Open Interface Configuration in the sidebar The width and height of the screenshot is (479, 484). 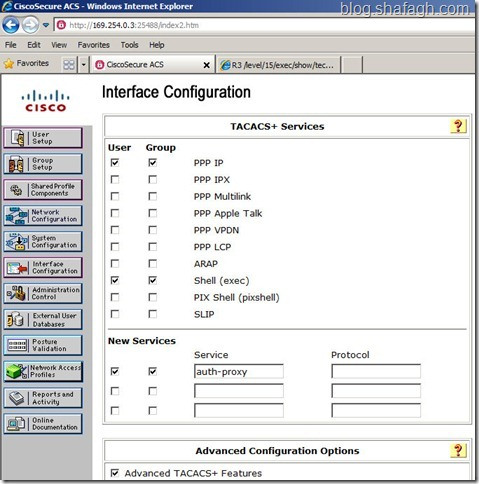click(43, 267)
